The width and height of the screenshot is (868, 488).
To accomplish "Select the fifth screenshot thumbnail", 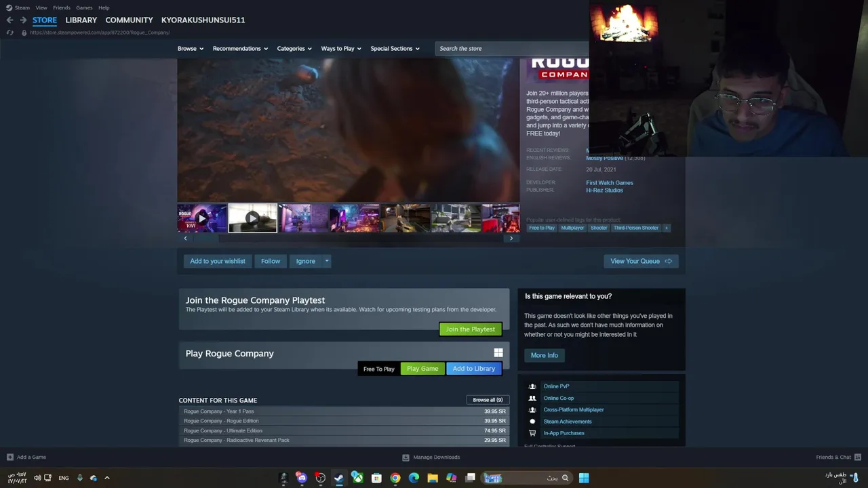I will click(405, 218).
